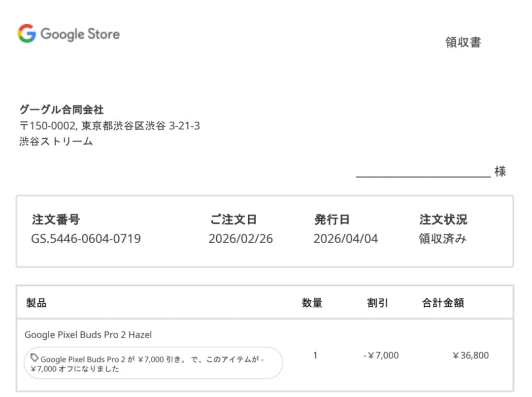Click the company name グーグル合同会社
The height and width of the screenshot is (397, 532).
[x=62, y=109]
